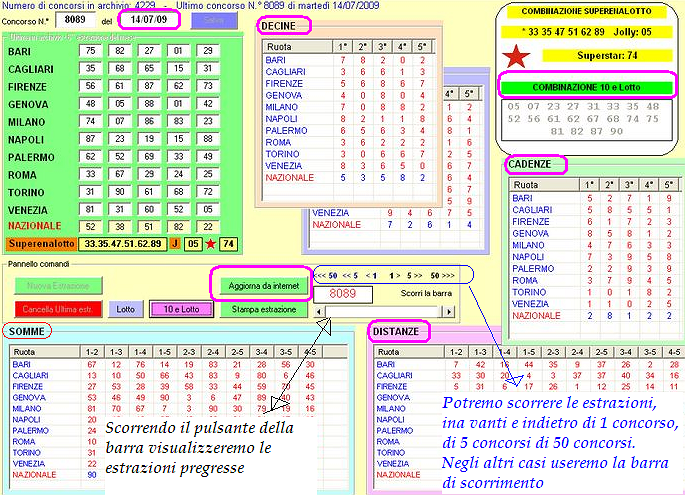Click the SOMME panel title
The height and width of the screenshot is (495, 685).
click(x=27, y=332)
